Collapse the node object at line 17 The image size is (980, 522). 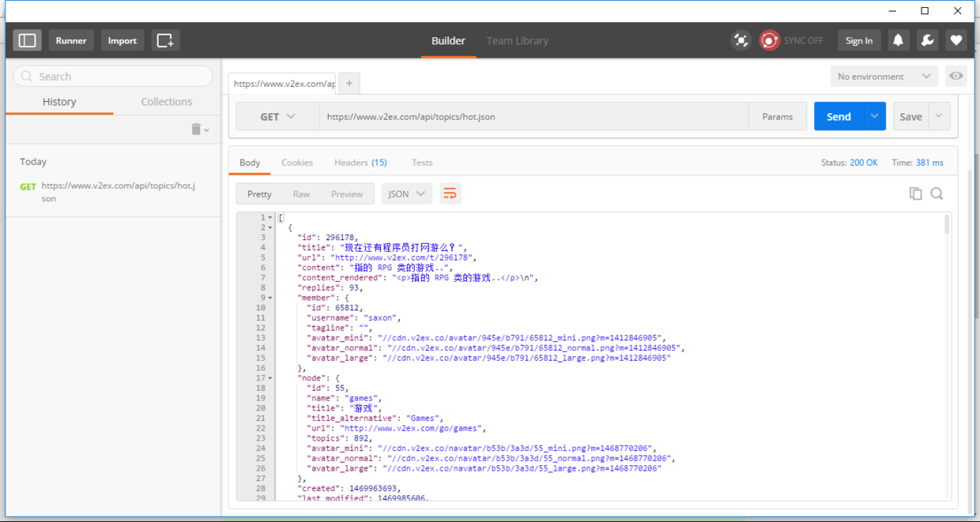click(270, 378)
